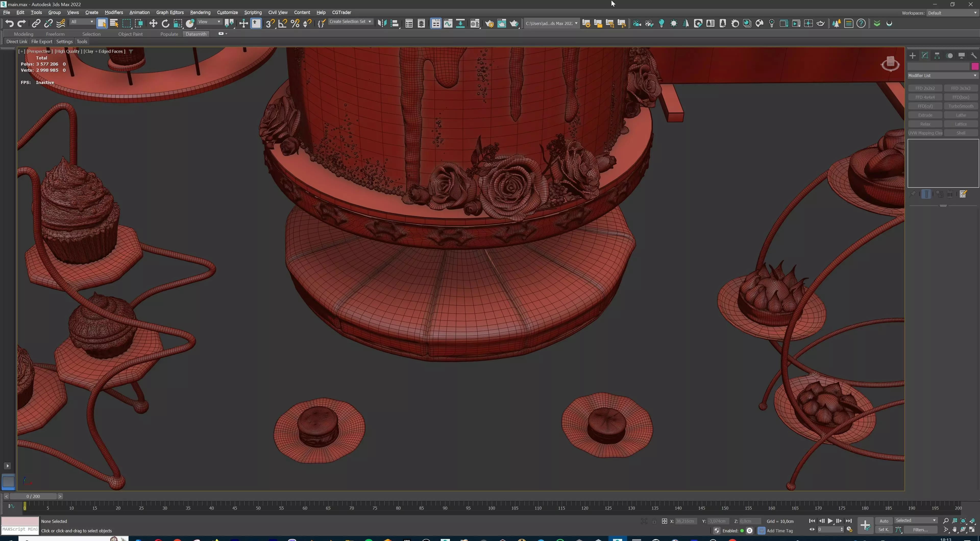Open the Hierarchy panel tab icon
980x541 pixels.
[x=937, y=56]
